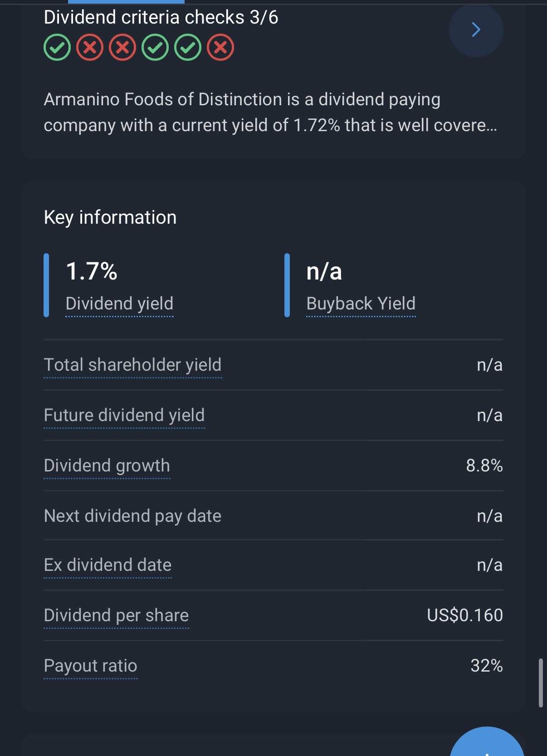Image resolution: width=547 pixels, height=756 pixels.
Task: Click the page scrollbar handle
Action: pos(541,683)
